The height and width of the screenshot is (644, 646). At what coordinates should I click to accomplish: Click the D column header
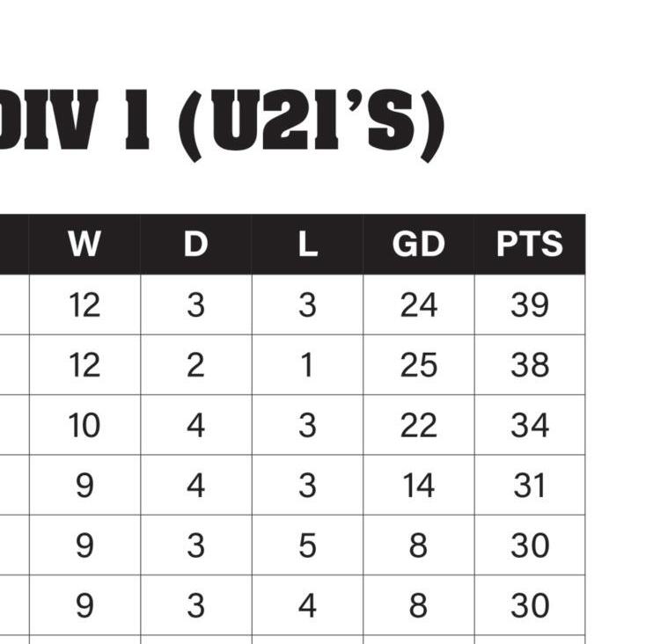[196, 245]
